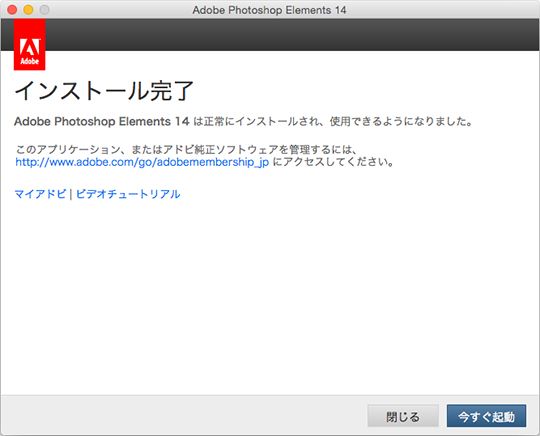Click the bold Adobe Photoshop Elements 14 message text
The image size is (540, 436).
point(102,121)
